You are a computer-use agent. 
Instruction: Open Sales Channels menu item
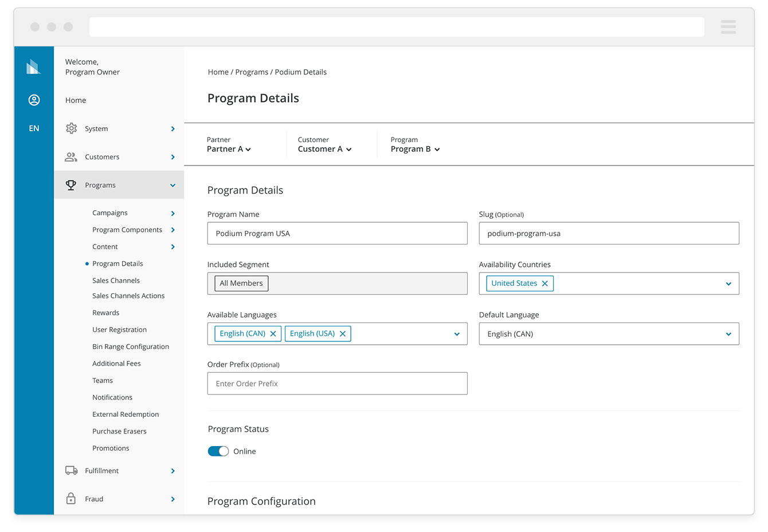pyautogui.click(x=116, y=281)
